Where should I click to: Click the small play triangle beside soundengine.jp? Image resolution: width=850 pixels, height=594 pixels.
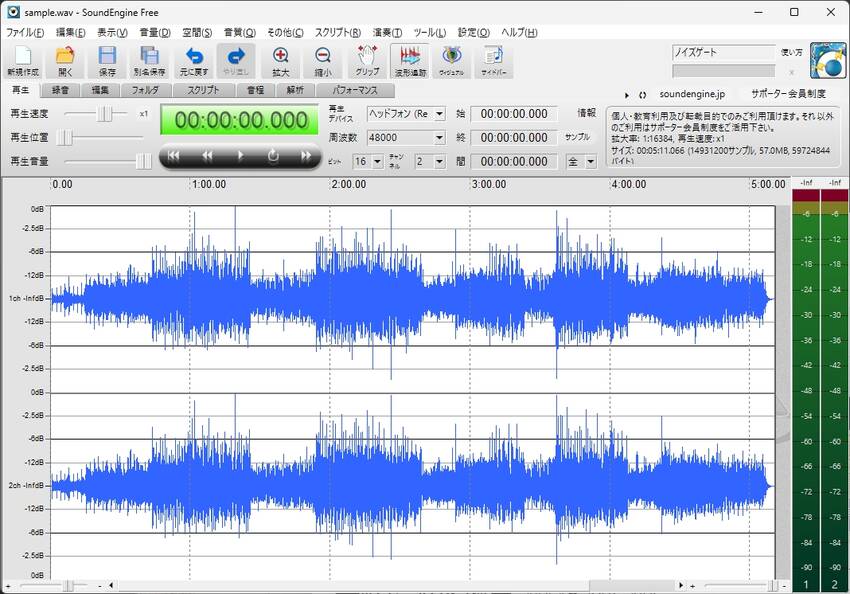[x=627, y=95]
